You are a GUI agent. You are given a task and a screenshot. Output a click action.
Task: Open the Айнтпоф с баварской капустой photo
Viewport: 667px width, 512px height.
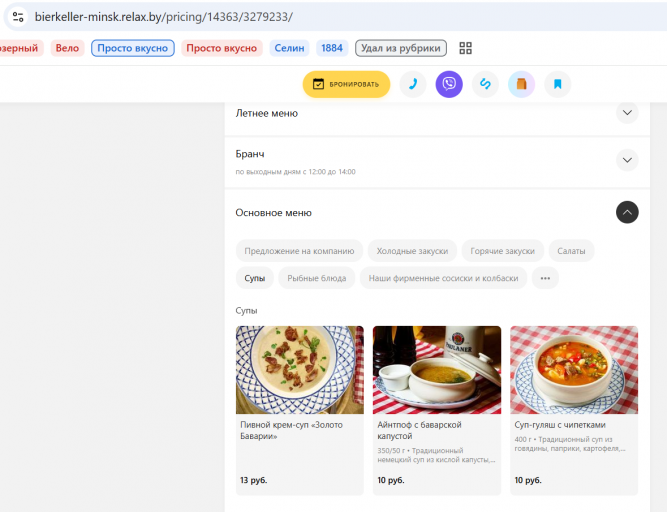point(437,370)
